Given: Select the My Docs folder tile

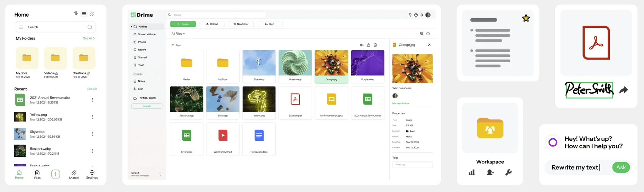Looking at the screenshot, I should click(x=223, y=66).
